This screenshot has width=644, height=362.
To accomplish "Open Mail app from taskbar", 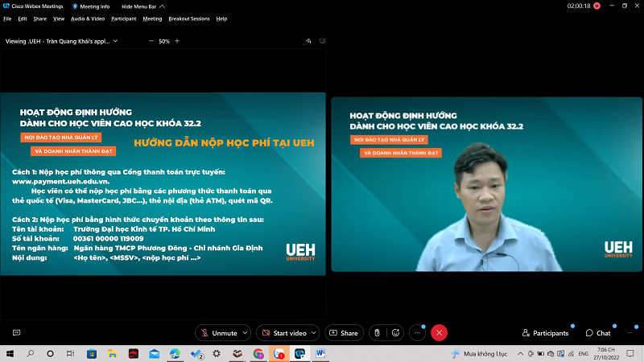I will point(154,354).
